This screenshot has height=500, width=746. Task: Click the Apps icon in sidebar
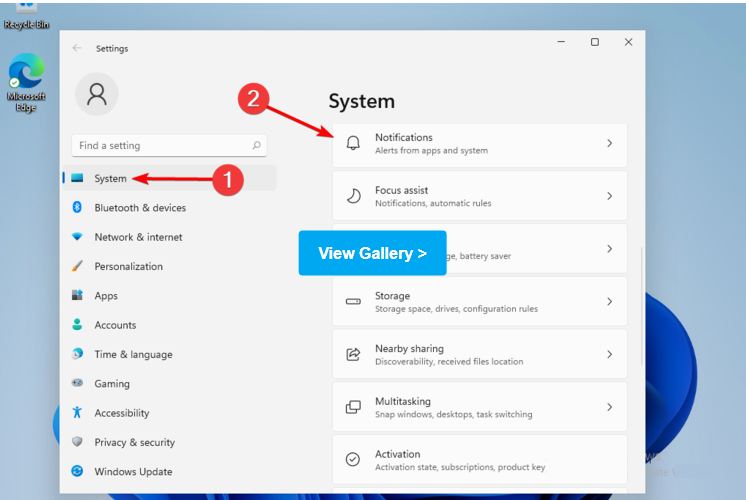(77, 295)
